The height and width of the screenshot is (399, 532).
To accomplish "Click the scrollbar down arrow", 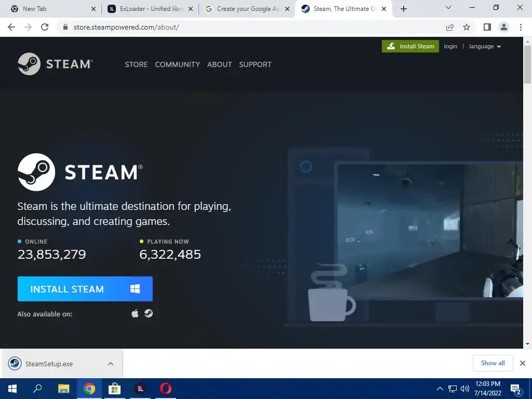I will [527, 344].
